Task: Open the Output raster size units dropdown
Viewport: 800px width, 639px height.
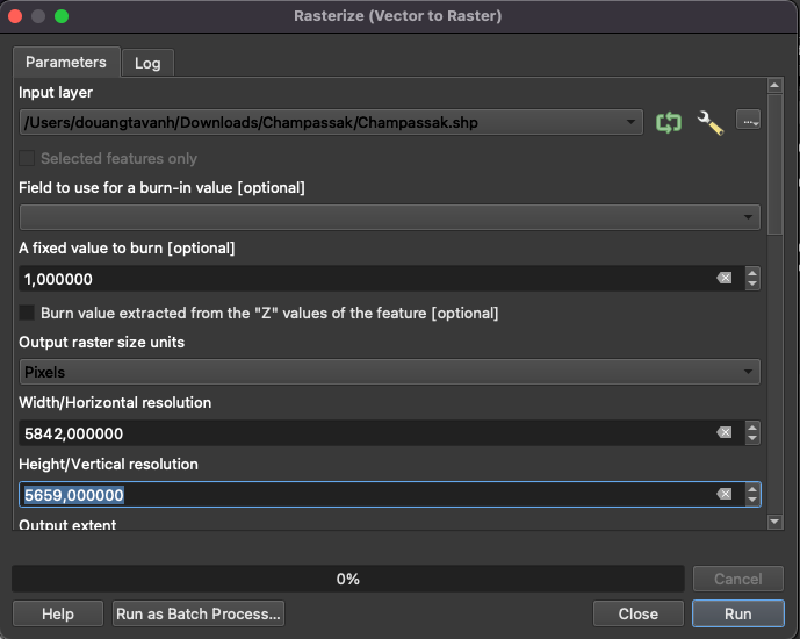Action: point(390,372)
